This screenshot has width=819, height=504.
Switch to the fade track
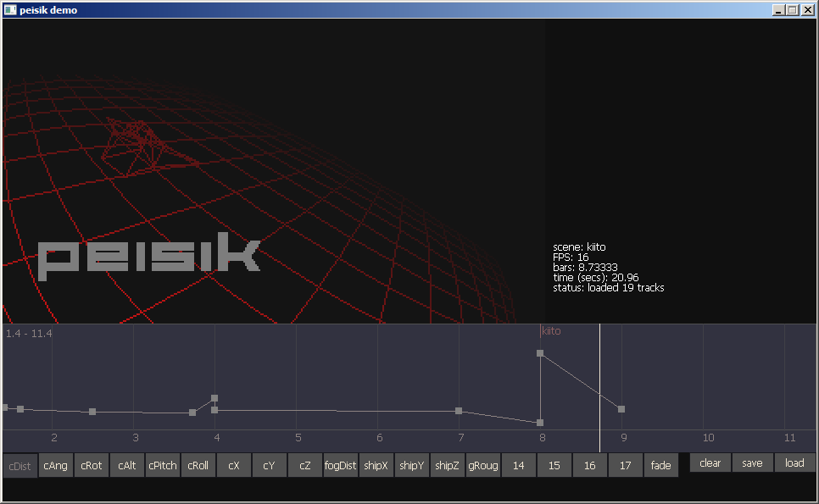[x=661, y=465]
